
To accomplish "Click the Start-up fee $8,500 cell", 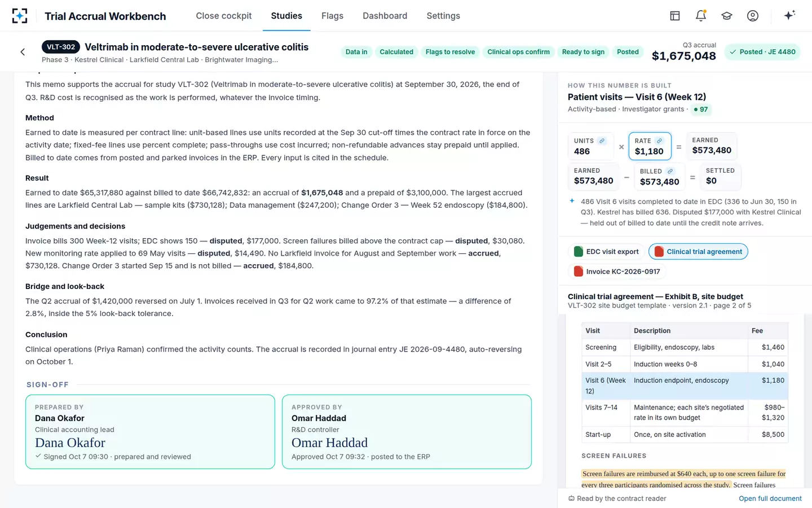I will click(768, 435).
